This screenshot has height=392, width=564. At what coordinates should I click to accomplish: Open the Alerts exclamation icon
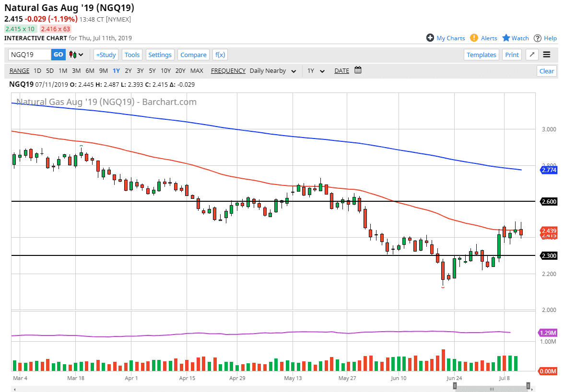point(474,38)
